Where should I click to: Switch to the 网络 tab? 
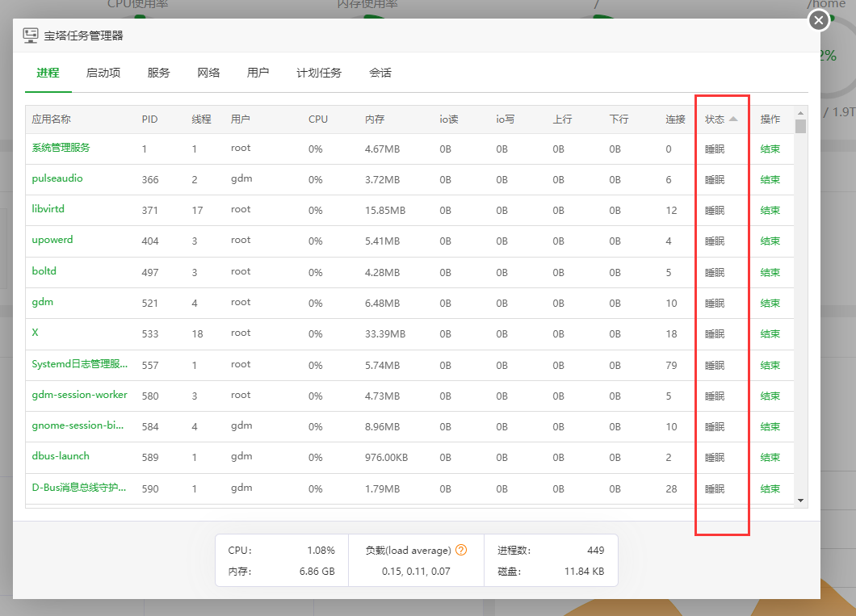coord(208,73)
